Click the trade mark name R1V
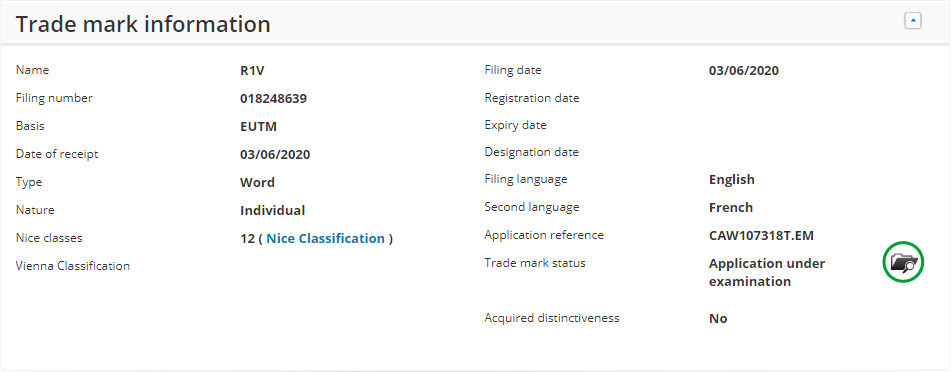Viewport: 951px width, 372px height. (252, 71)
